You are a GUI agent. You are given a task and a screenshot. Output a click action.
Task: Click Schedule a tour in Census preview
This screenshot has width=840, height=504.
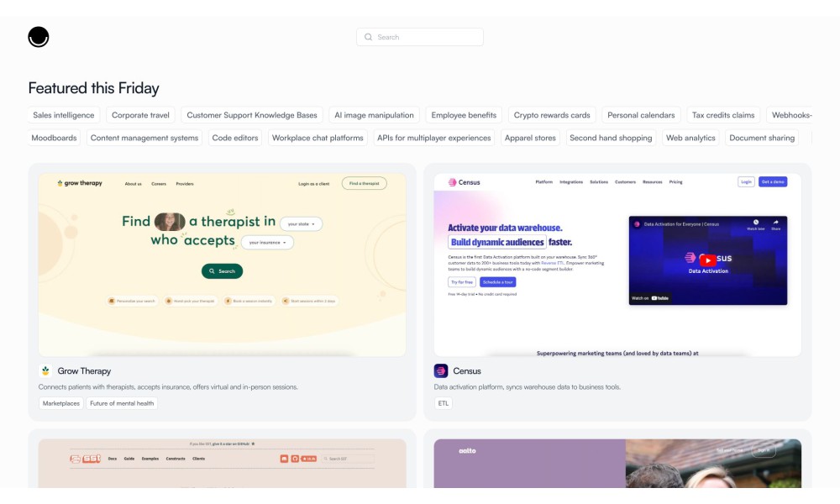coord(497,282)
